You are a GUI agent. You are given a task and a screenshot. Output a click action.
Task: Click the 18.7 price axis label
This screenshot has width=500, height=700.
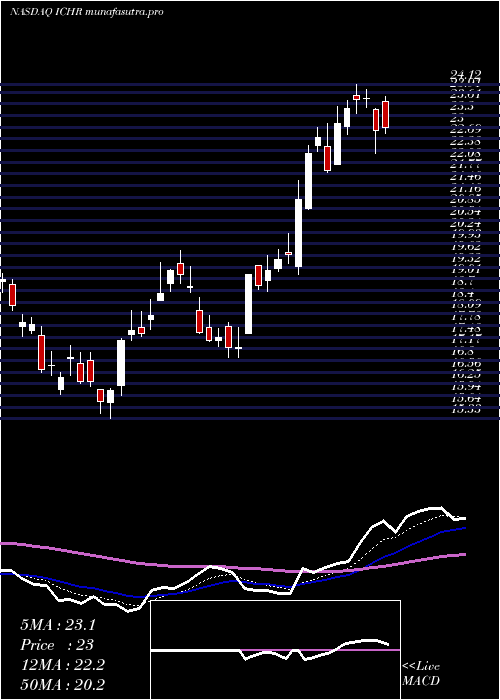466,282
